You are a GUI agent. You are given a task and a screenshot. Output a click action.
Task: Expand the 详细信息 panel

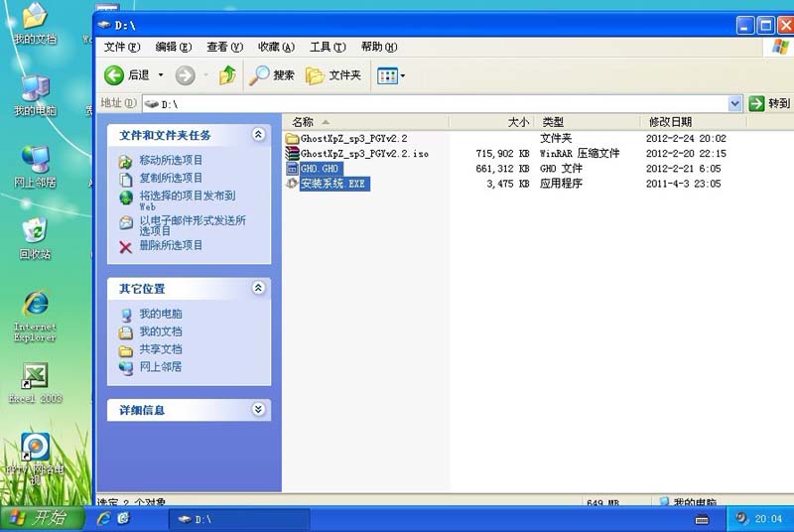click(258, 410)
